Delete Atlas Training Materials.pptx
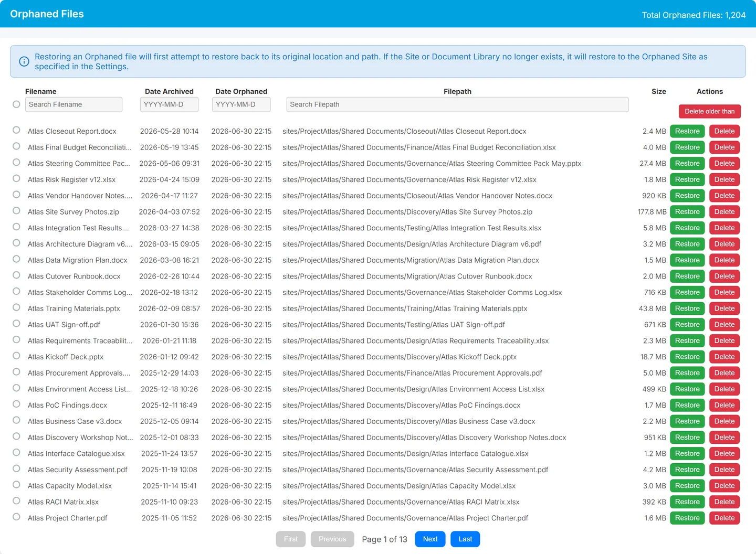Image resolution: width=756 pixels, height=554 pixels. 724,308
